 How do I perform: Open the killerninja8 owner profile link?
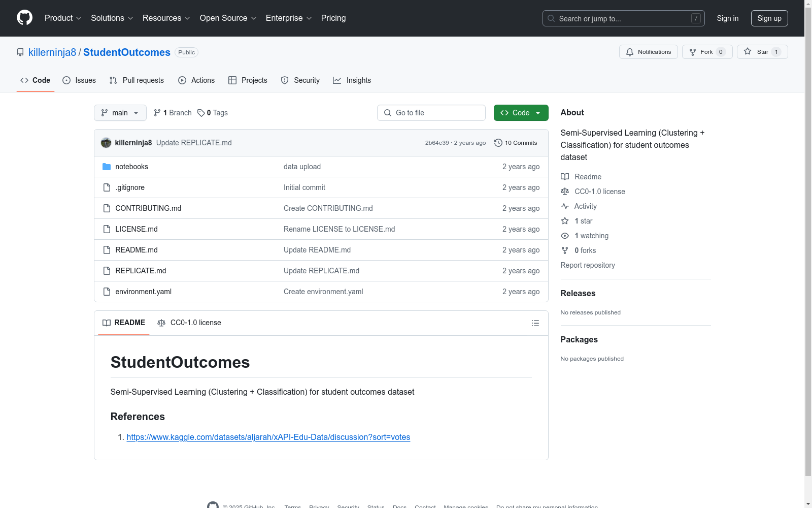point(52,52)
